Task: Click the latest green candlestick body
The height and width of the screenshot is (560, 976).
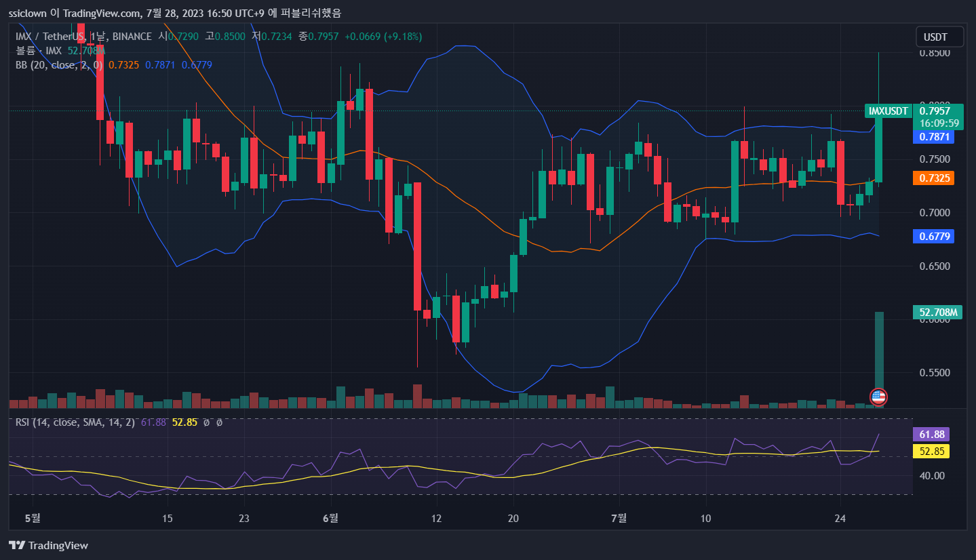Action: click(x=878, y=147)
